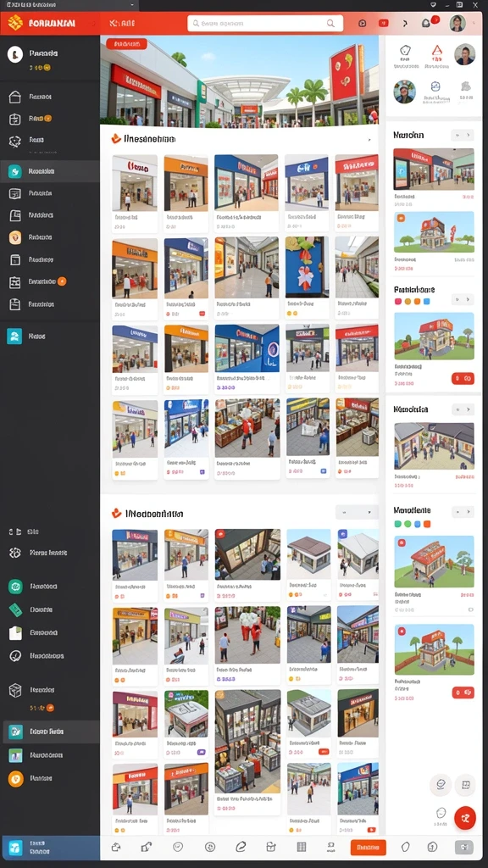Click the magnifier icon inside the search bar
Screen dimensions: 488x868
tap(331, 23)
